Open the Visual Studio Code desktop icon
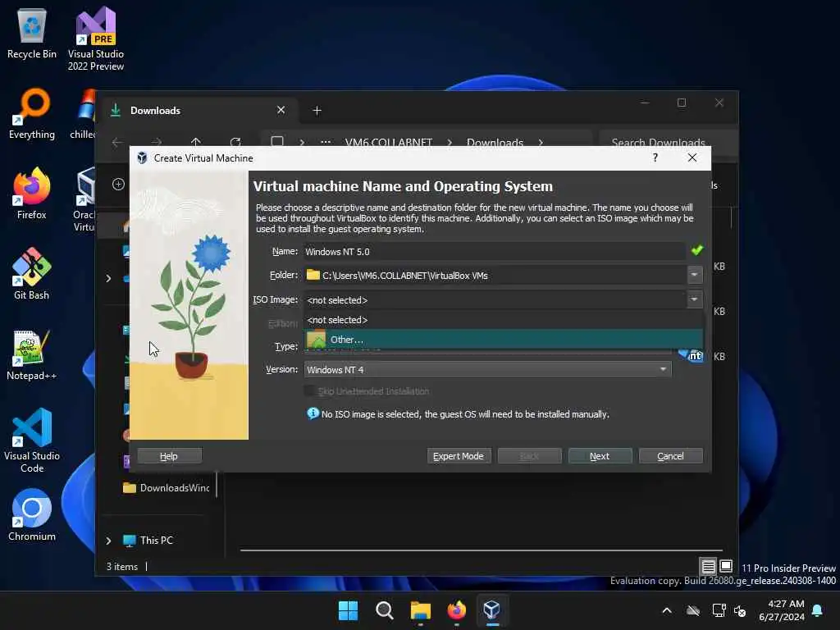The image size is (840, 630). point(32,441)
